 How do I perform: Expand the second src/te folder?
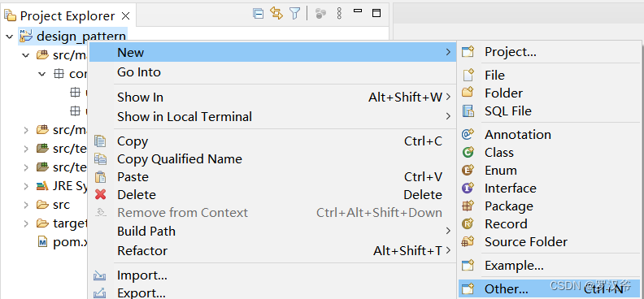tap(26, 167)
